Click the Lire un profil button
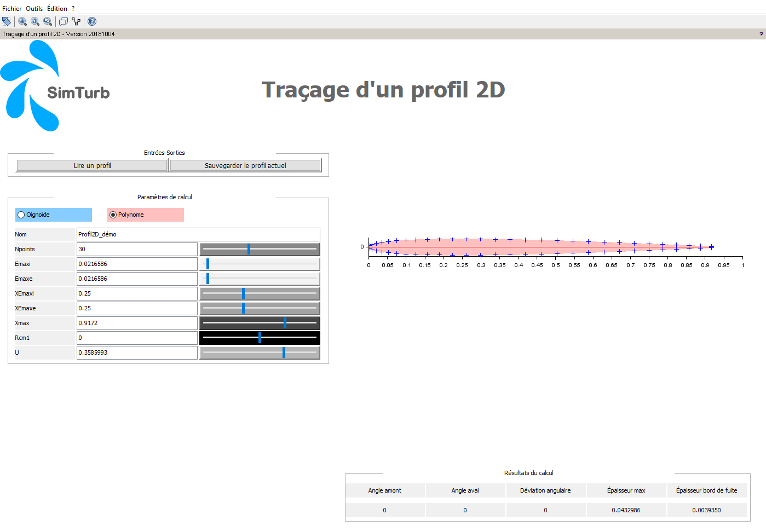Screen dimensions: 766x532 92,166
